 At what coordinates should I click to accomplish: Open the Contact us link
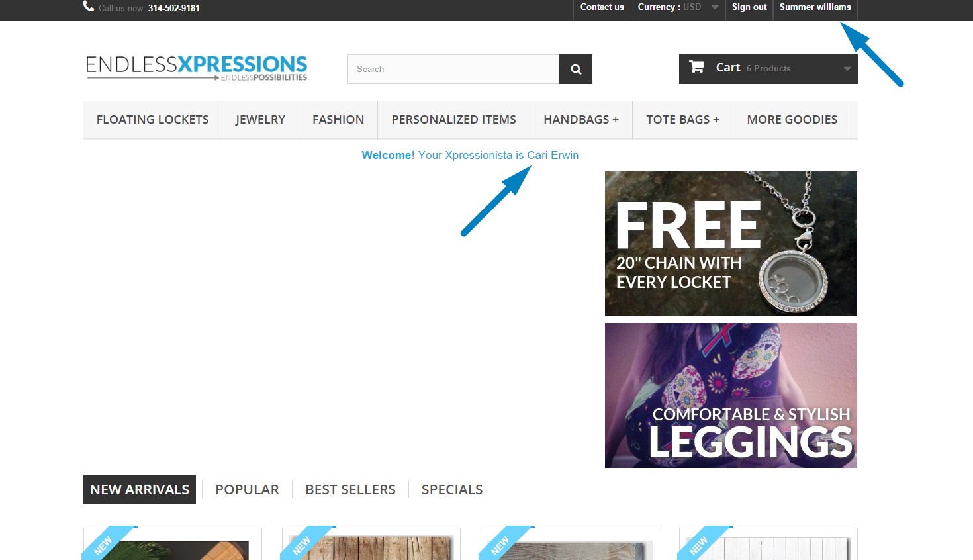602,7
